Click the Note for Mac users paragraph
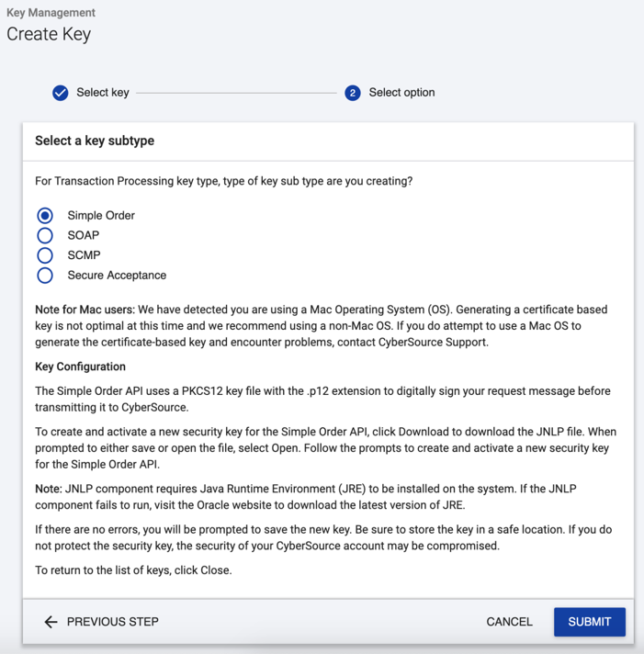This screenshot has height=654, width=644. [x=322, y=326]
